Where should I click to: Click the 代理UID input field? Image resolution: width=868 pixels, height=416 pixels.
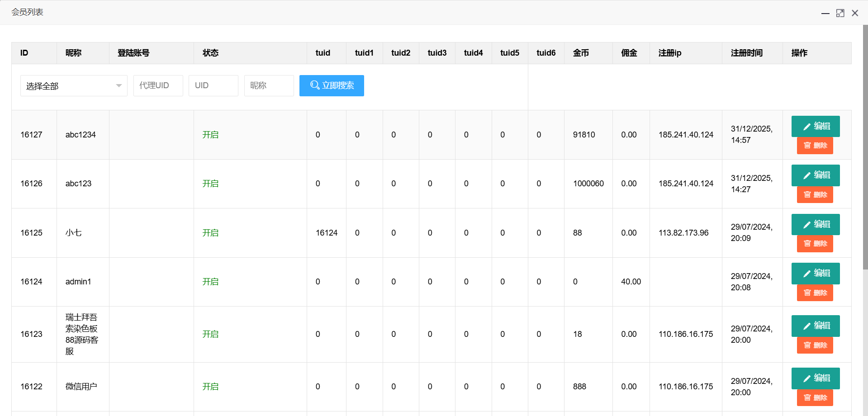[x=158, y=85]
